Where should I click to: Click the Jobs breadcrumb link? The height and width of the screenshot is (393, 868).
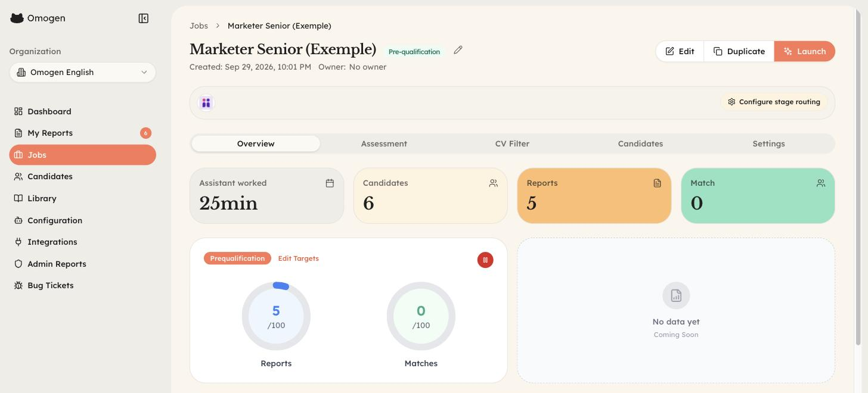(x=199, y=26)
